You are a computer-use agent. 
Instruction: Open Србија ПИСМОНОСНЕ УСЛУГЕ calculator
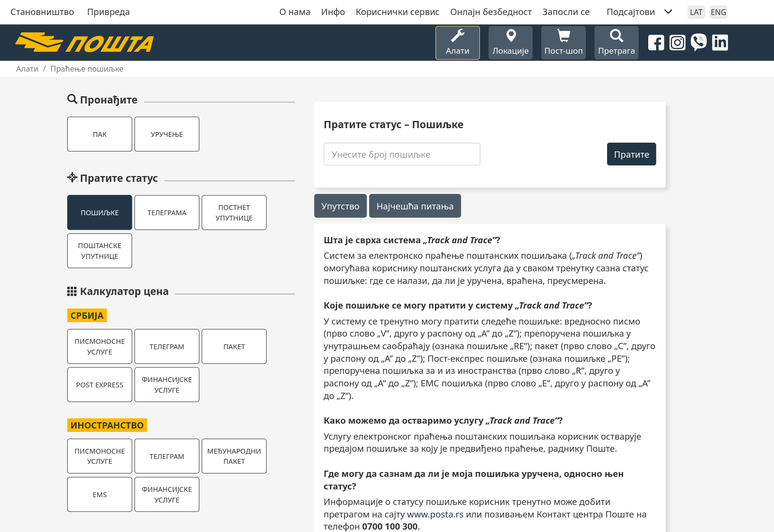100,346
